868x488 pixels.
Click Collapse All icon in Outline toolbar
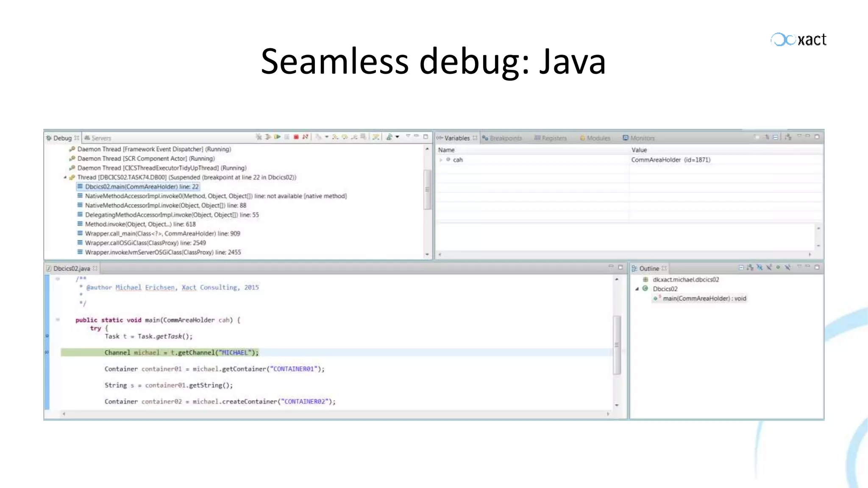click(741, 267)
